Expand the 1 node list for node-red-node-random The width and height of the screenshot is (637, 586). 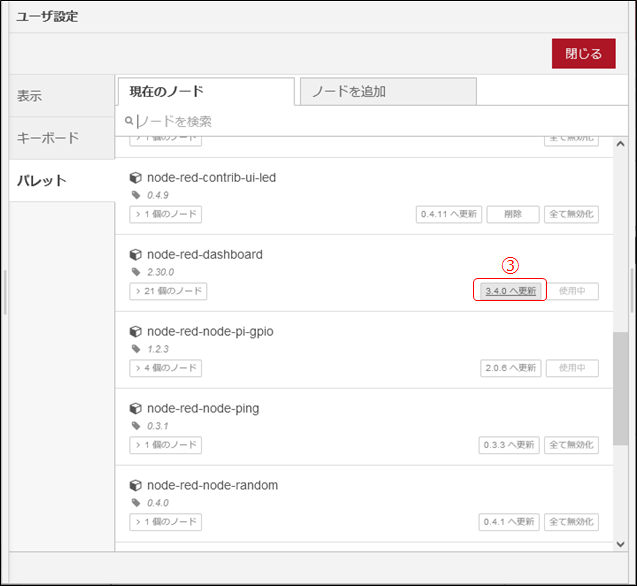pyautogui.click(x=165, y=522)
